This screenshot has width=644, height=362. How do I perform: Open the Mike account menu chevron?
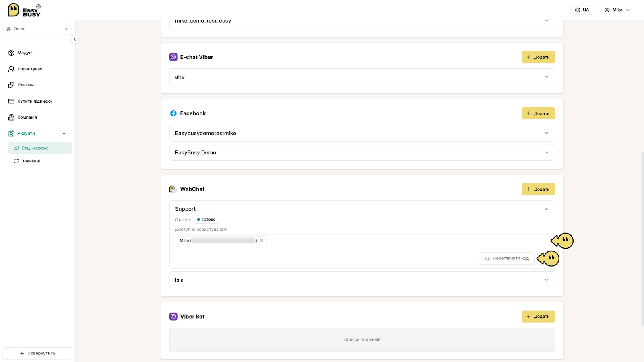point(628,10)
